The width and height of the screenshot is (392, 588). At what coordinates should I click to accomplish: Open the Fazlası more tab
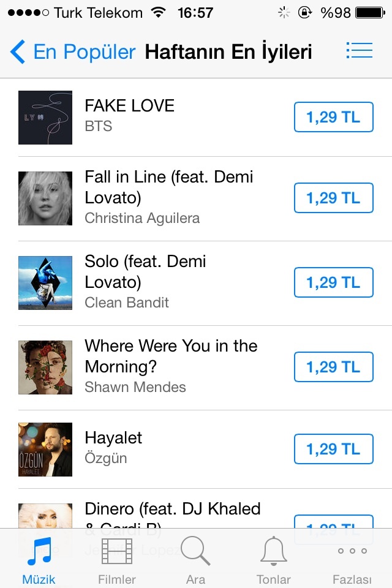[352, 559]
